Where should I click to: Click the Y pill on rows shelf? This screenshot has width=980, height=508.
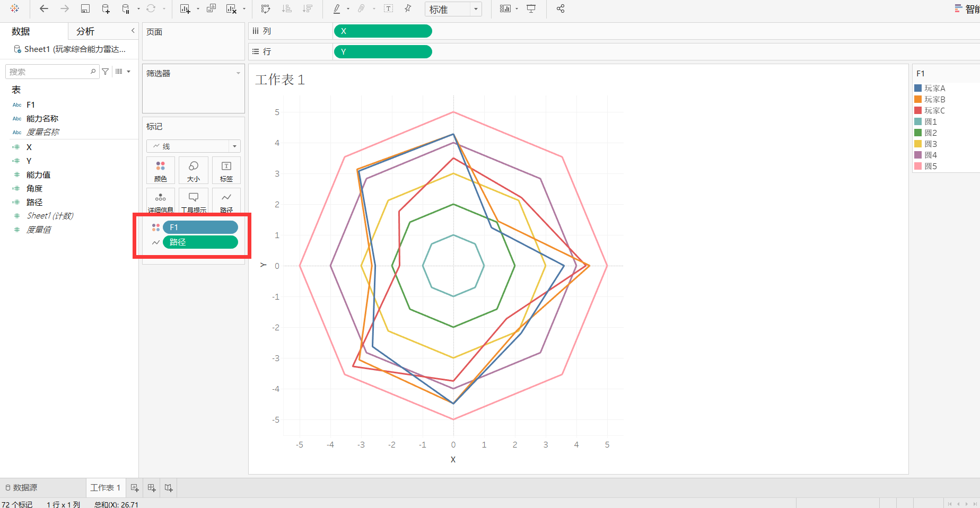383,51
